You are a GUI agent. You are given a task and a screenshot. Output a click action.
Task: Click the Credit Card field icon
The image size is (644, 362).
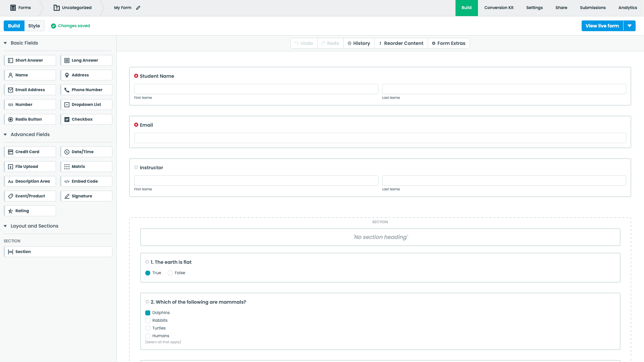(10, 152)
